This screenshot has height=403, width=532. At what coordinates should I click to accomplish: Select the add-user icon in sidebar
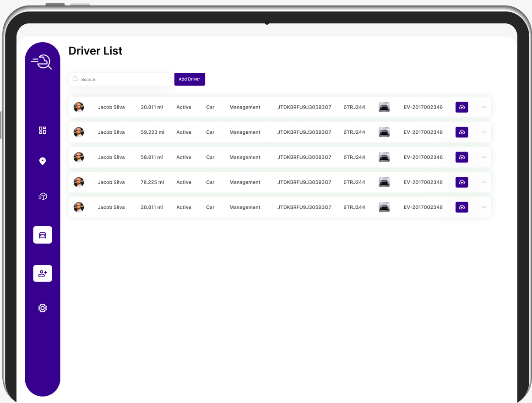click(x=43, y=273)
